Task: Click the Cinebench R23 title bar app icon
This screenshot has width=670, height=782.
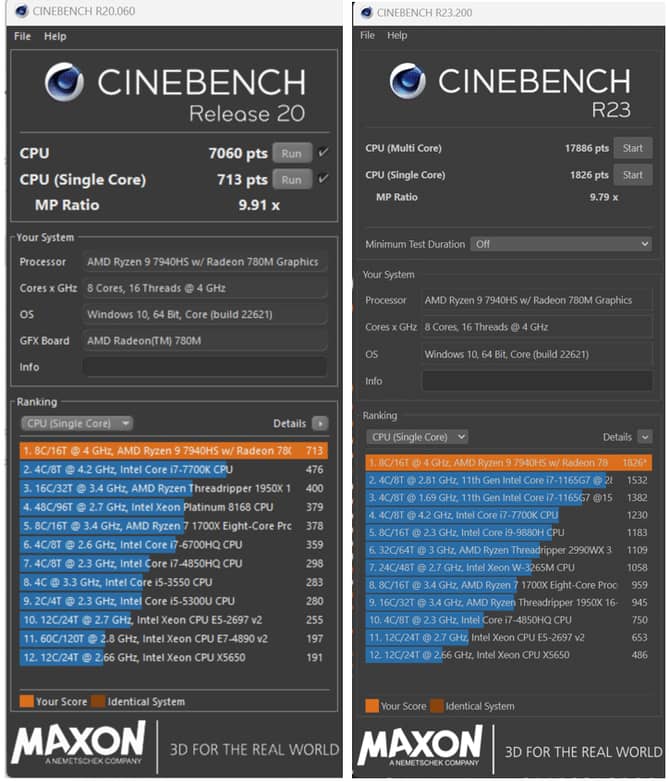Action: (367, 12)
